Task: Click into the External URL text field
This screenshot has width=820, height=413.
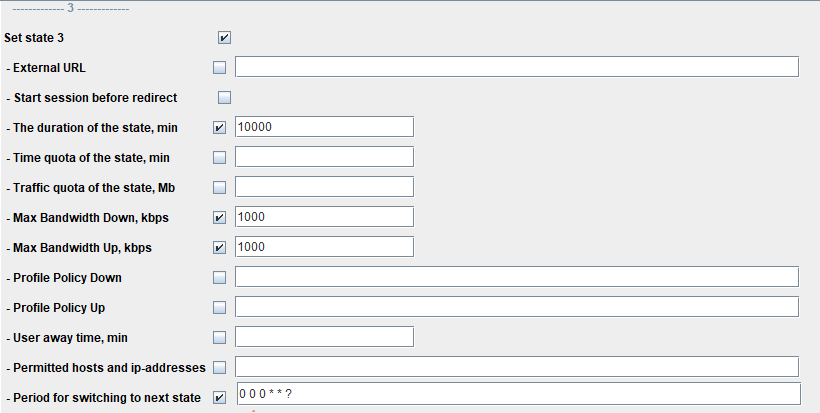Action: point(516,67)
